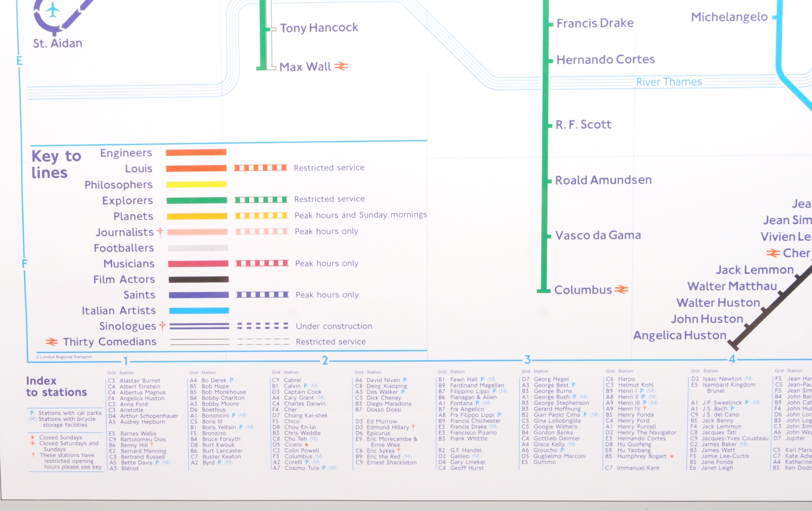Select the yellow Philosophers line swatch

[x=196, y=184]
